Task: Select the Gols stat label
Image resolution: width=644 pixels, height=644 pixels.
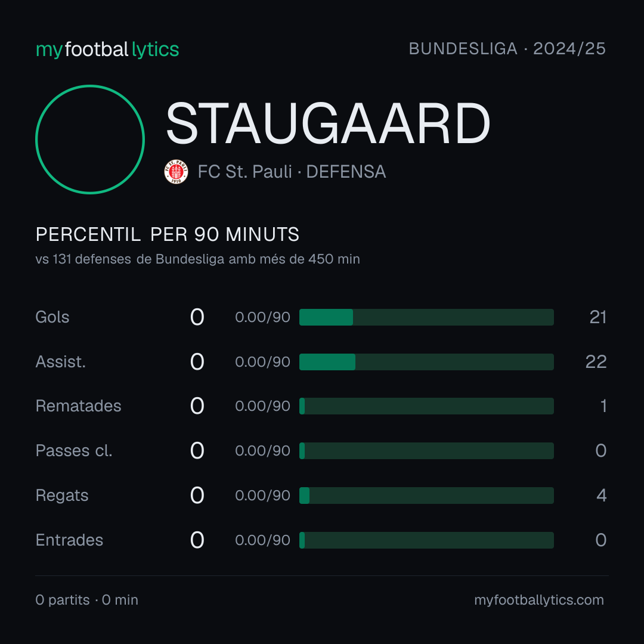Action: pos(52,317)
